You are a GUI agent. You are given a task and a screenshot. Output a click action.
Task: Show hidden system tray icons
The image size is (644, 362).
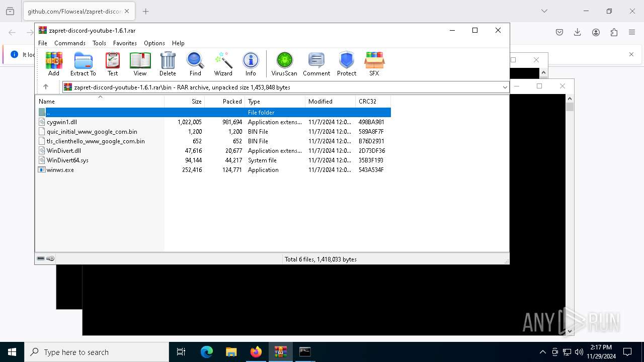[542, 352]
